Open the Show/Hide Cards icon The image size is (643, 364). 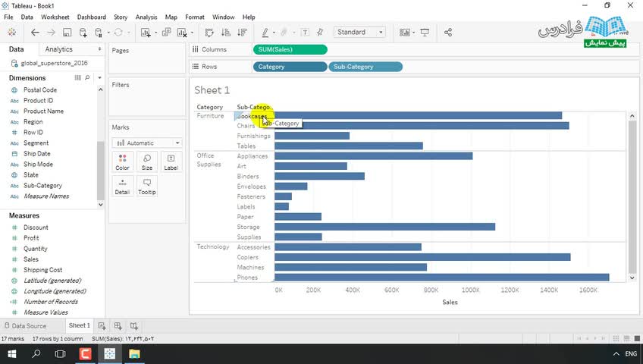(405, 33)
